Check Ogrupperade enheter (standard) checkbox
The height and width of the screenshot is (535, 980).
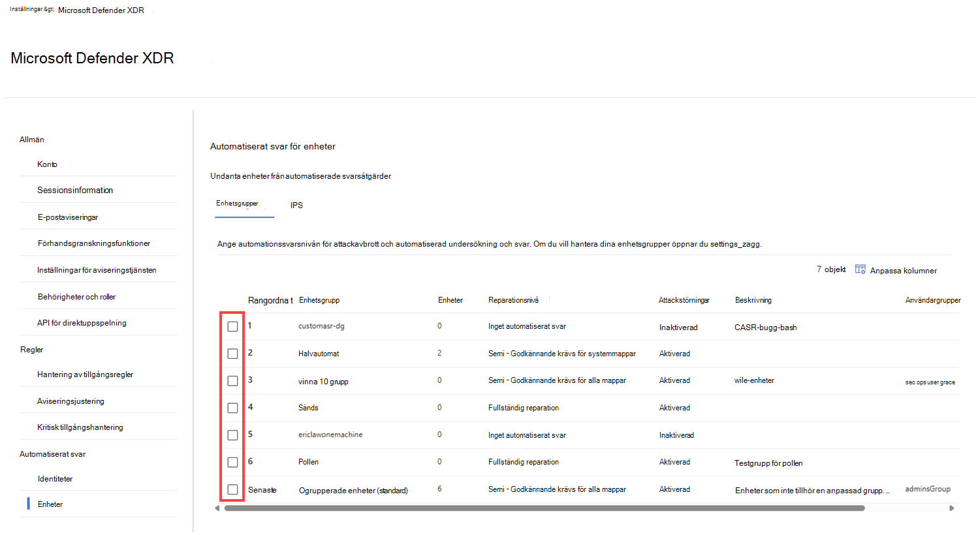click(232, 489)
